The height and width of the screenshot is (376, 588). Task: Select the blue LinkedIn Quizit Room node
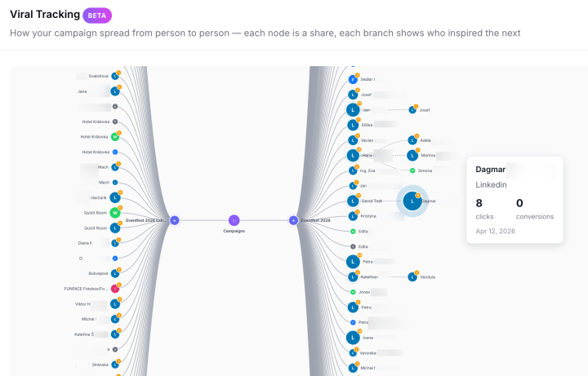tap(115, 228)
